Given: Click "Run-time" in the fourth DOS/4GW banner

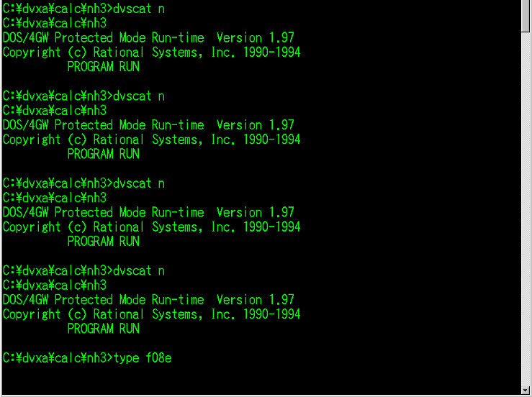Looking at the screenshot, I should tap(178, 299).
